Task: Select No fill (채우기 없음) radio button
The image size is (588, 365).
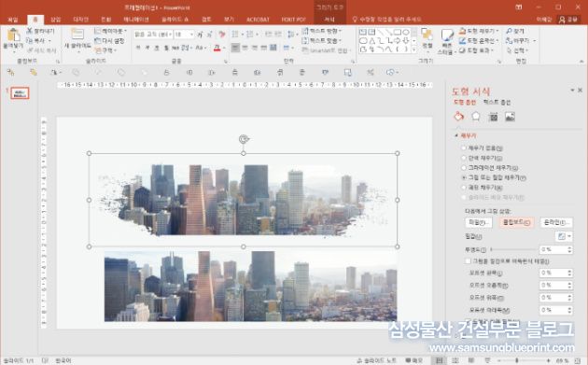Action: point(464,148)
